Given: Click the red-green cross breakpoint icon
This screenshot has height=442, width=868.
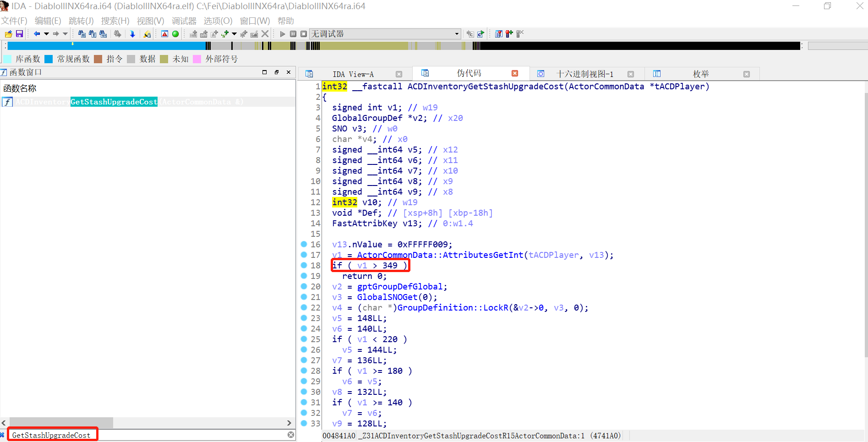Looking at the screenshot, I should [509, 34].
